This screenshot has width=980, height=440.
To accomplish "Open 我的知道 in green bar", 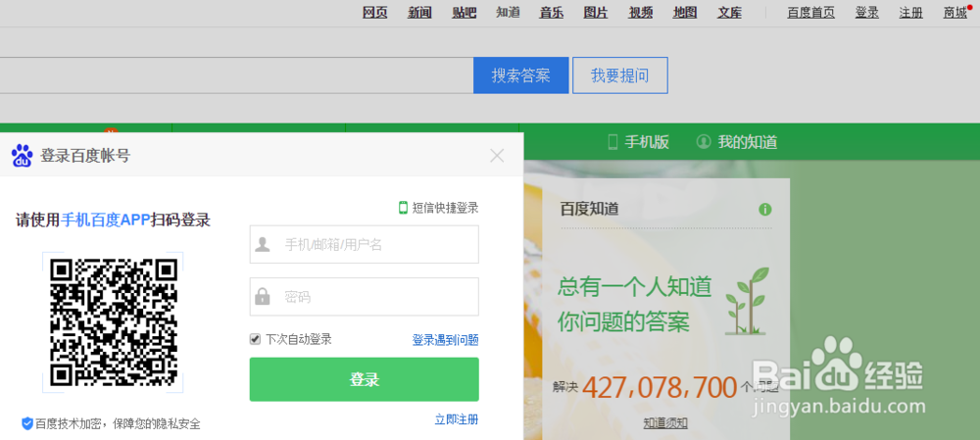I will point(737,142).
